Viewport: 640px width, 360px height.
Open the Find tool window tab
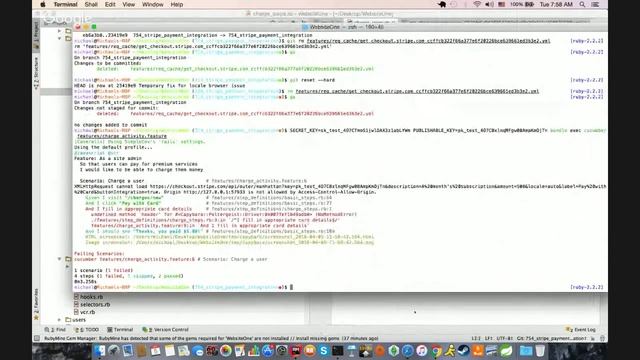(56, 329)
